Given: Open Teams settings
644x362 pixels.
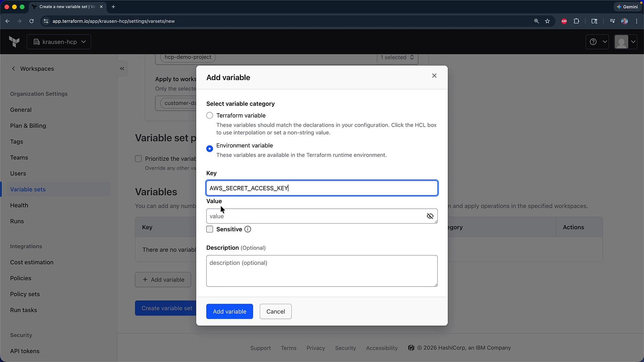Looking at the screenshot, I should [19, 158].
